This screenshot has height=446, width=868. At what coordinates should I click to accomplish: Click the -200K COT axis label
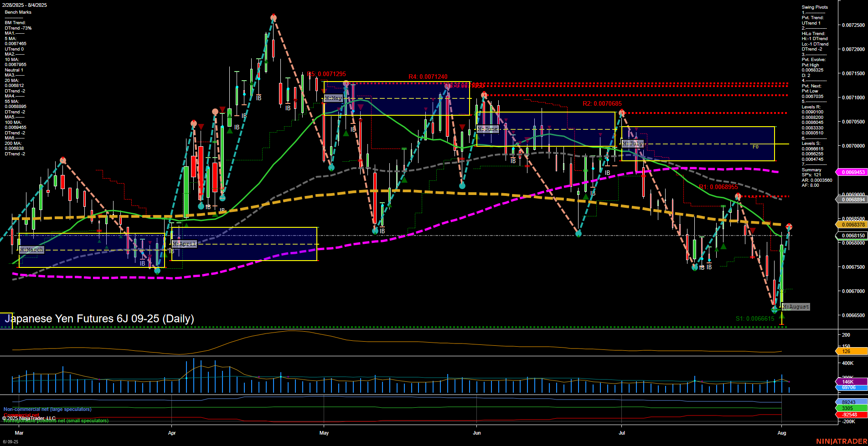tap(848, 421)
